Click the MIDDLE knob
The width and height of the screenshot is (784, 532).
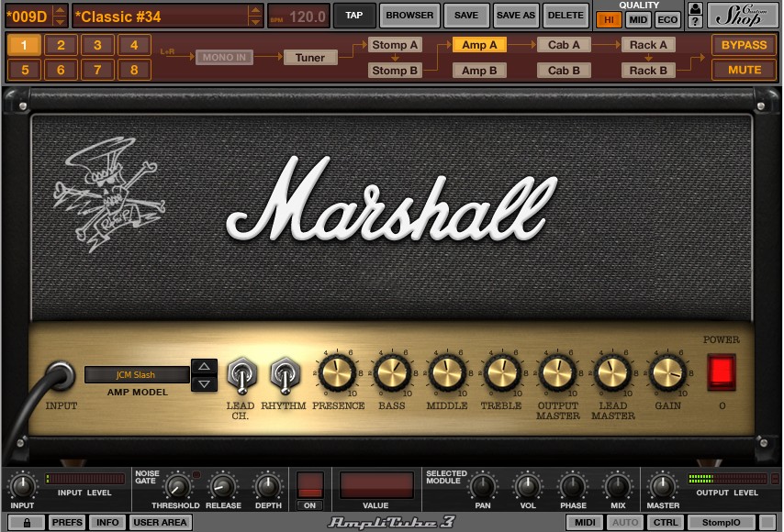tap(447, 372)
